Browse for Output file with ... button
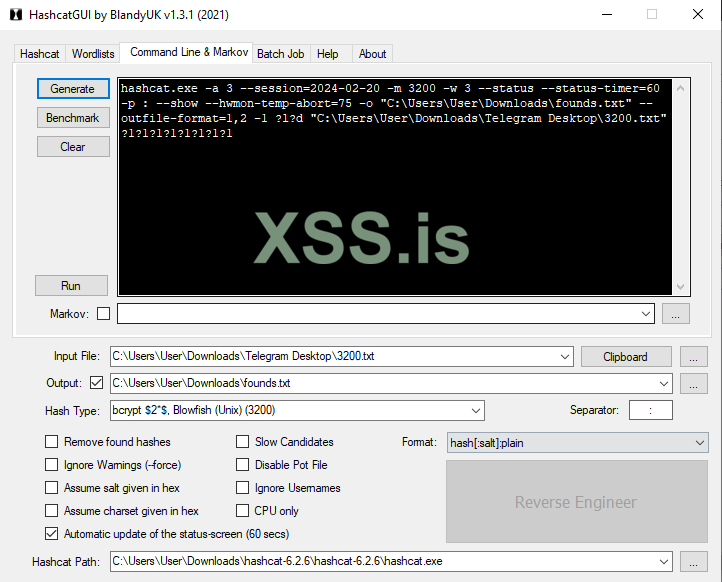This screenshot has width=722, height=582. tap(693, 384)
